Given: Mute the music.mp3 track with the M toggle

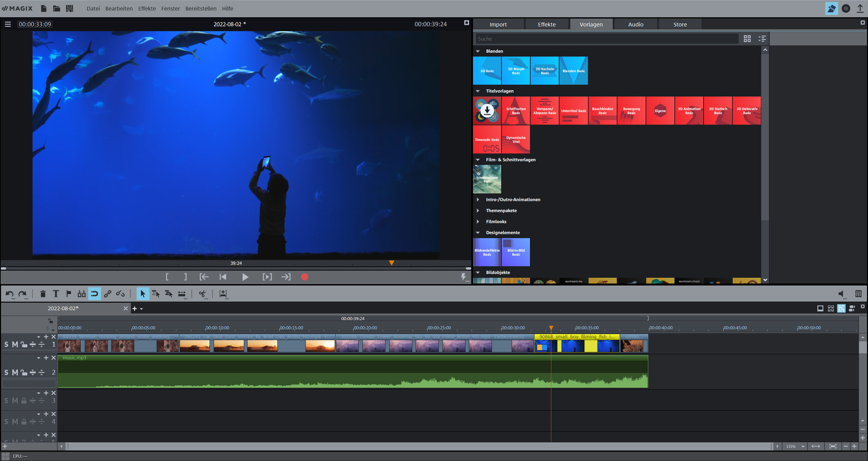Looking at the screenshot, I should pyautogui.click(x=14, y=372).
